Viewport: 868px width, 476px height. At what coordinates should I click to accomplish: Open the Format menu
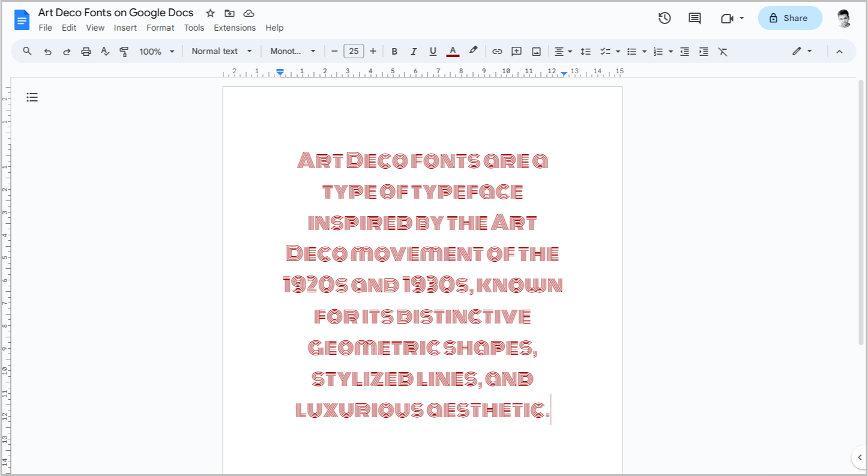160,28
